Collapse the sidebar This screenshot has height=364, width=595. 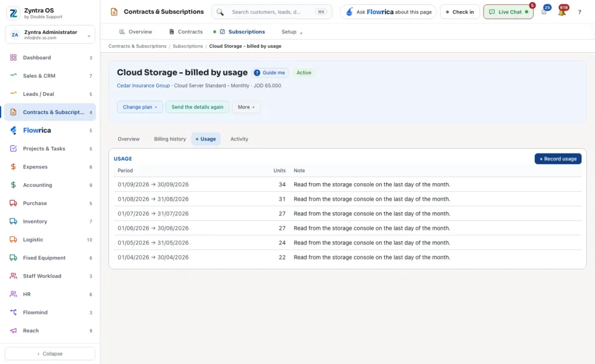pyautogui.click(x=50, y=353)
